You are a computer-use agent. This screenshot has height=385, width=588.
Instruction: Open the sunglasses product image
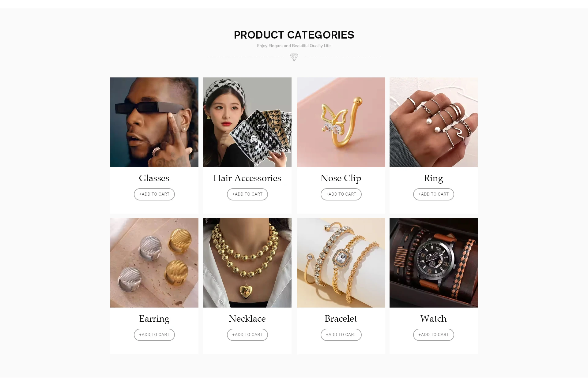click(154, 122)
